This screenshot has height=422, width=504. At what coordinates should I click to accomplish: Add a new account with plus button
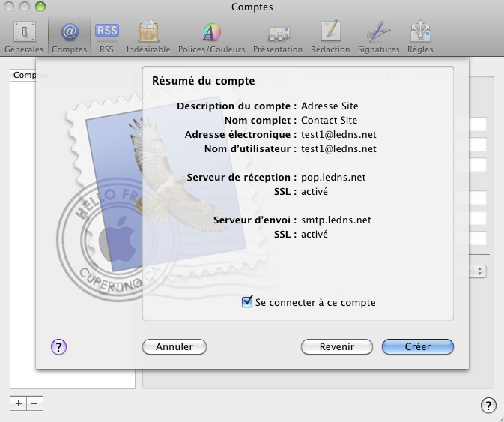pos(18,403)
